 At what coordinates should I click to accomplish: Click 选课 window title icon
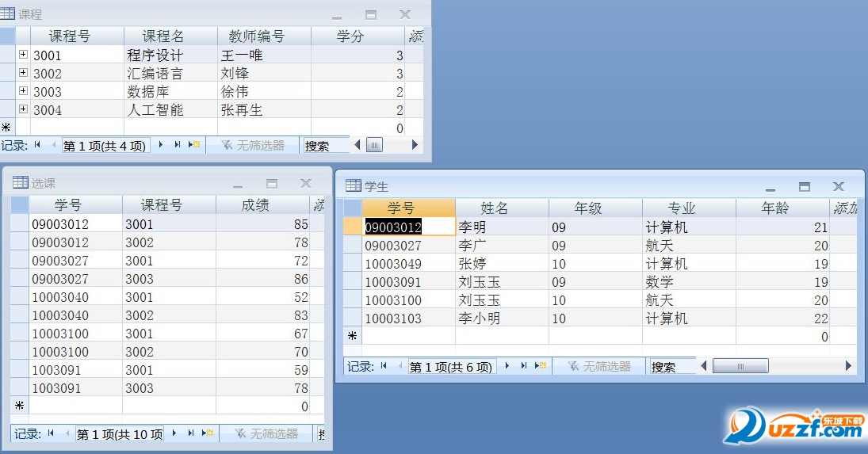[x=21, y=182]
